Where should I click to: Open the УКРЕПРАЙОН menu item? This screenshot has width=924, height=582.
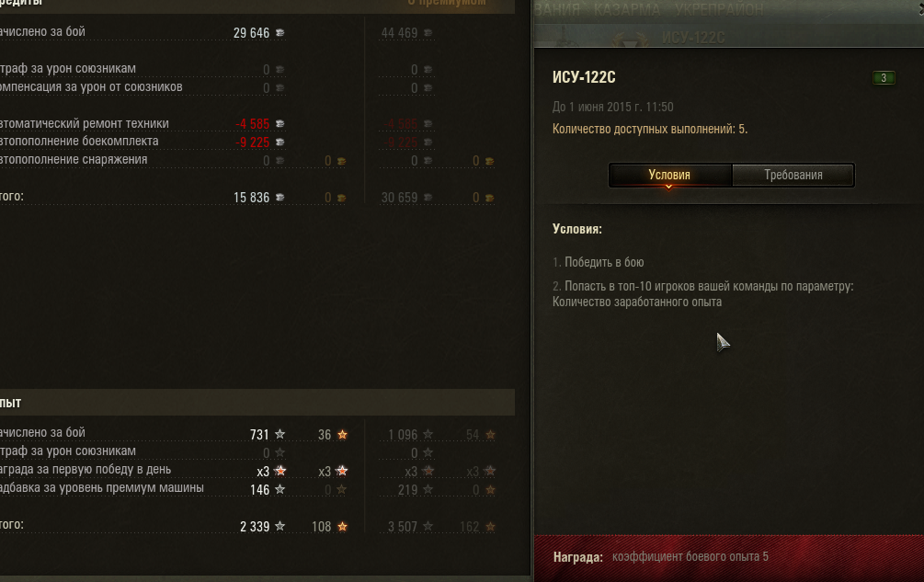[719, 10]
